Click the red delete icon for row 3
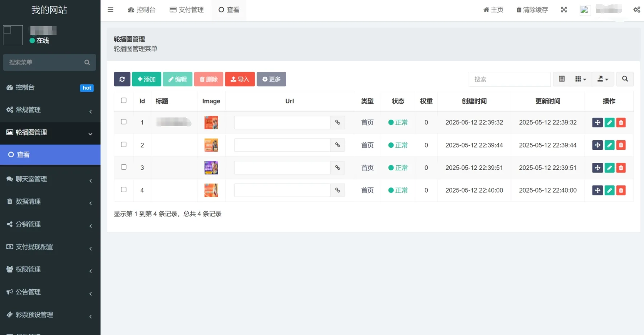 point(621,168)
